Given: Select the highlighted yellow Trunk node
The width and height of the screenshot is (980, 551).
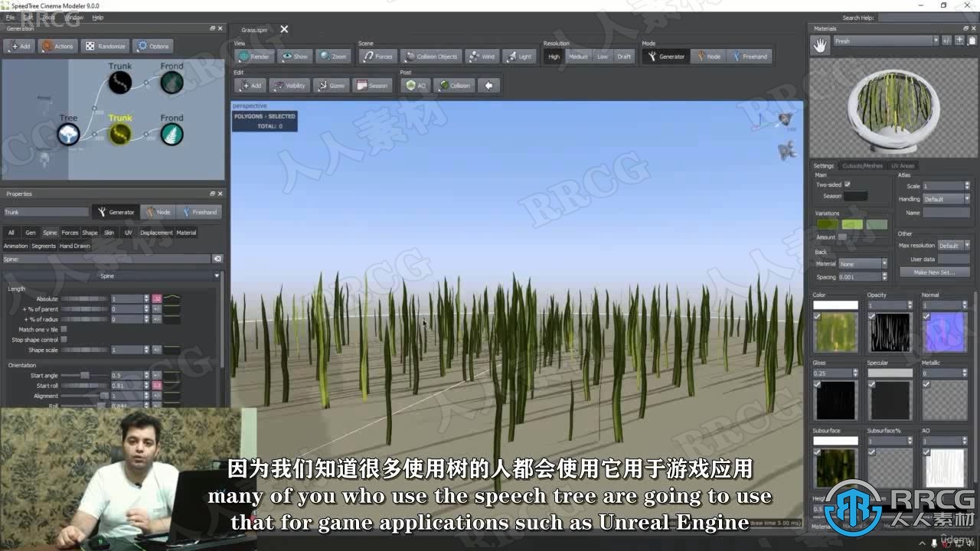Looking at the screenshot, I should (x=120, y=135).
